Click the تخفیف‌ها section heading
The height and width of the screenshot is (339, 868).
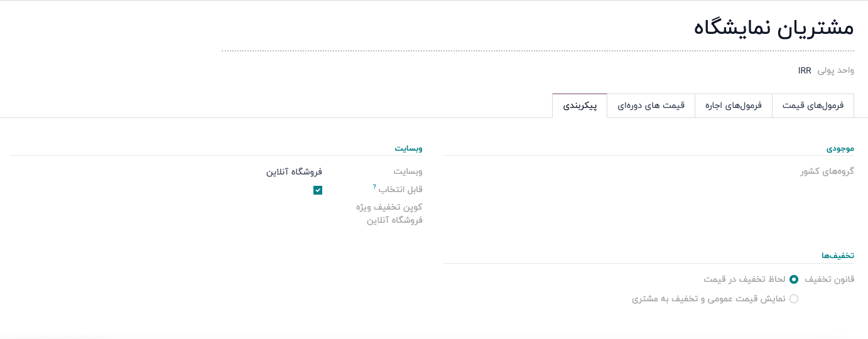(x=838, y=256)
